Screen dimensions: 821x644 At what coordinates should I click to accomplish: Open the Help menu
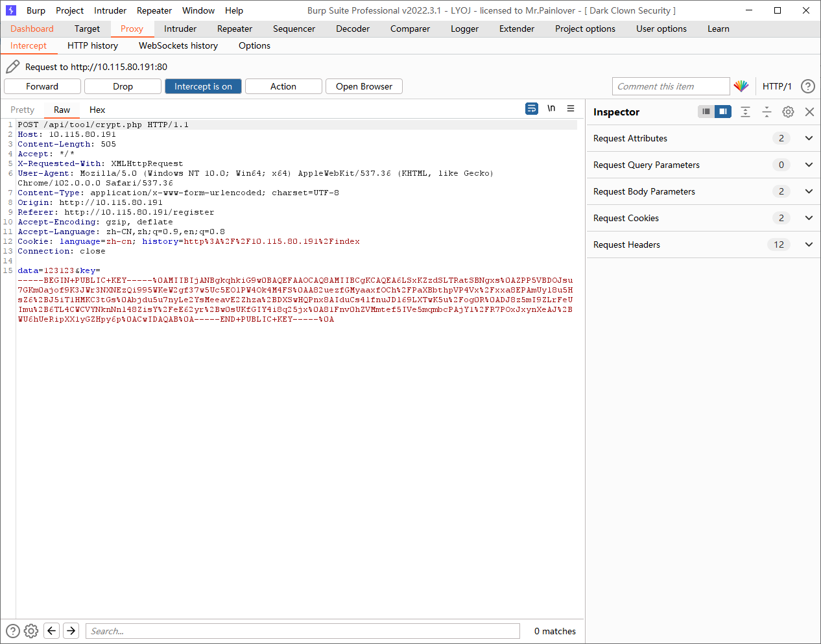[x=234, y=10]
